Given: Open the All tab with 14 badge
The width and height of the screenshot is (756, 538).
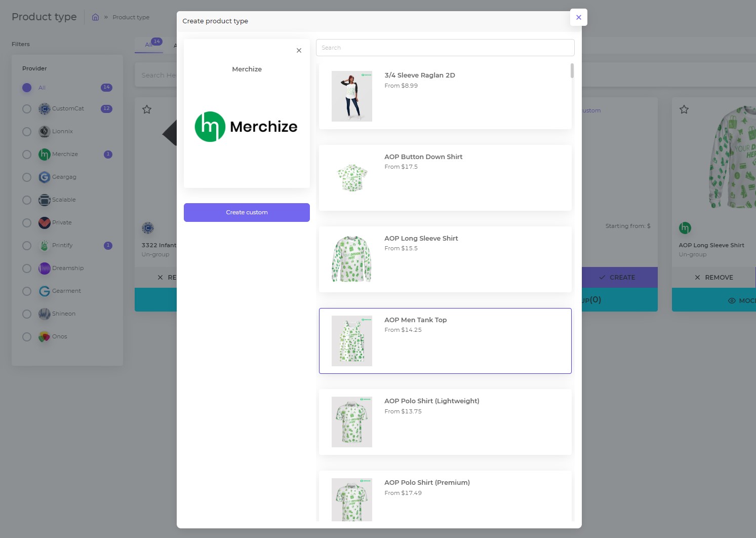Looking at the screenshot, I should (149, 45).
